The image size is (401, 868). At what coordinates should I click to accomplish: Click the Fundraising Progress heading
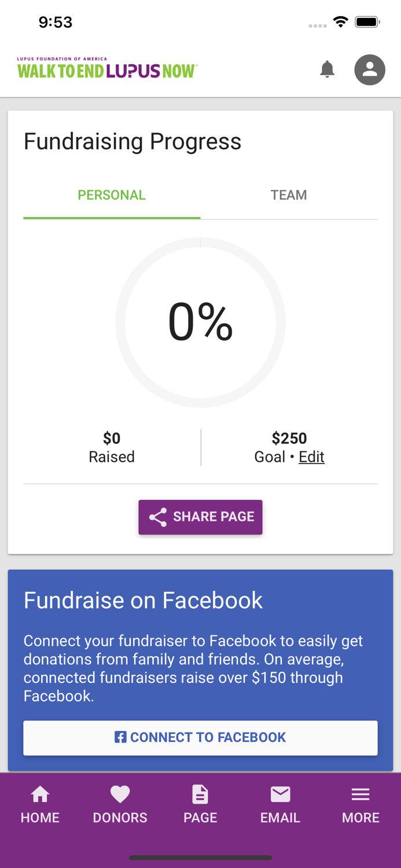tap(132, 141)
